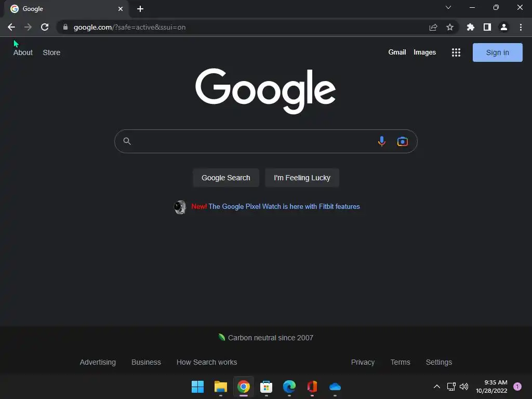532x399 pixels.
Task: Click the Google Search button
Action: pos(225,178)
